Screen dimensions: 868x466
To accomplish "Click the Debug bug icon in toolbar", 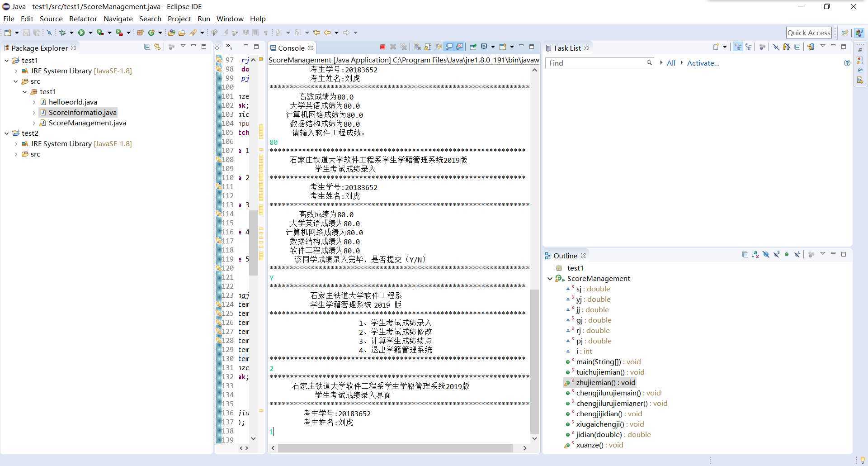I will click(x=62, y=33).
